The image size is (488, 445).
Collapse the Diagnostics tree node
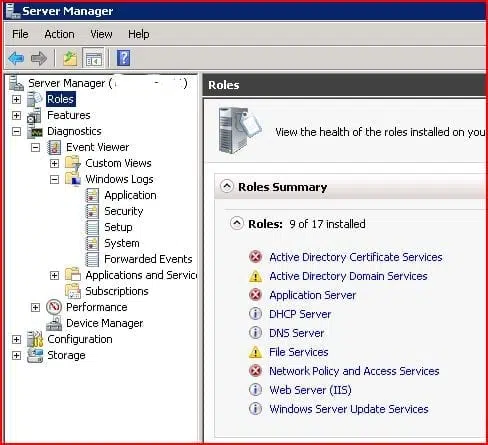(x=16, y=131)
